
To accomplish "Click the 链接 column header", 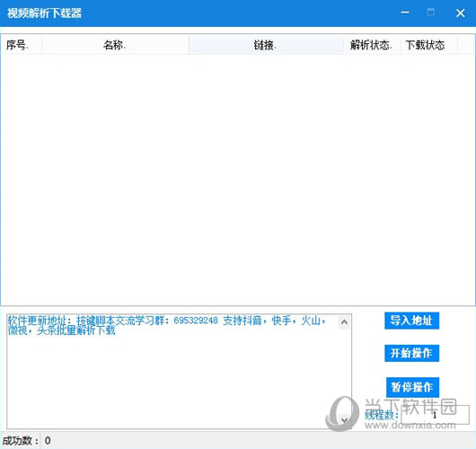I will click(x=266, y=45).
